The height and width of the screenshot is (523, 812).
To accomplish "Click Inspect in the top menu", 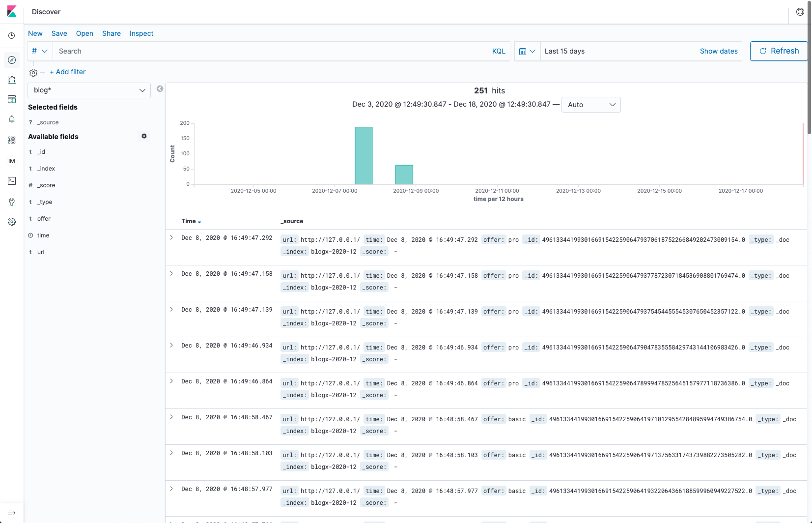I will 141,33.
